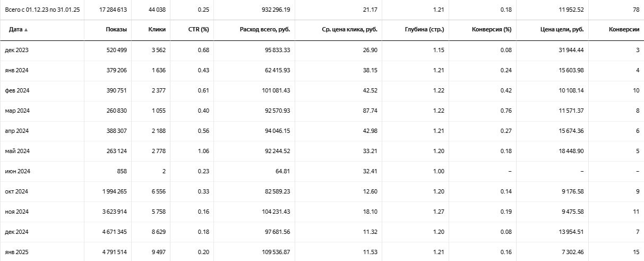Sort table by Дата column header
Image resolution: width=644 pixels, height=261 pixels.
coord(15,30)
